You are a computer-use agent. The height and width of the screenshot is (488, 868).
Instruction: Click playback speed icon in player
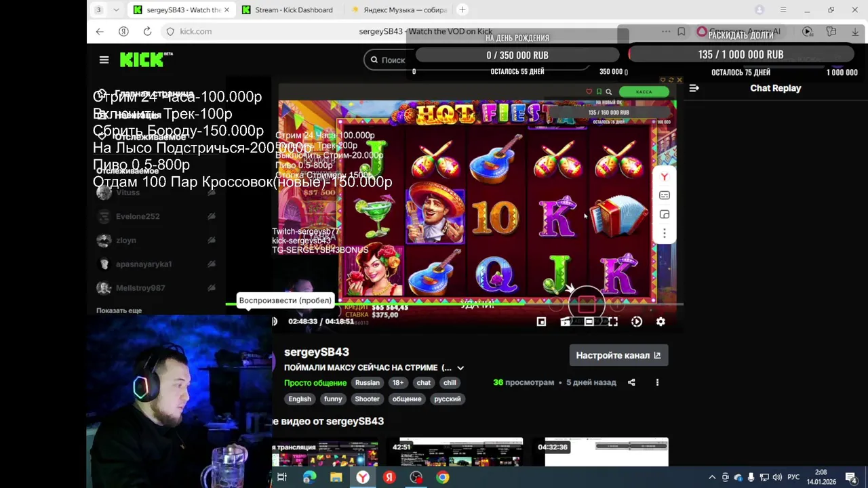637,322
